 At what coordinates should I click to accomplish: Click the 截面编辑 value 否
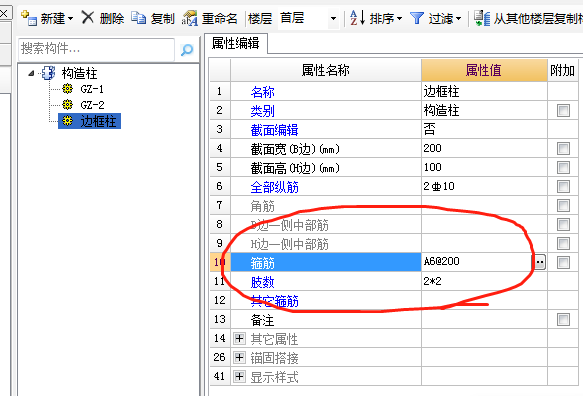[x=484, y=129]
